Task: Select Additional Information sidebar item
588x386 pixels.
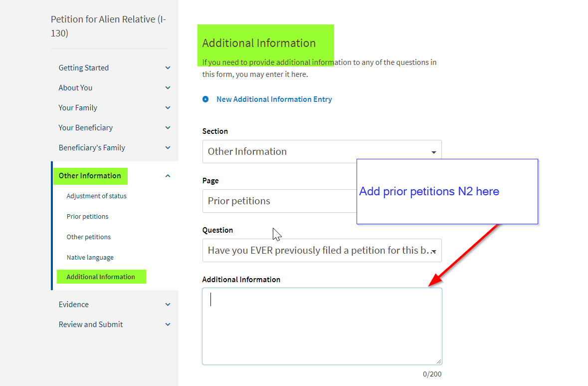Action: coord(101,277)
